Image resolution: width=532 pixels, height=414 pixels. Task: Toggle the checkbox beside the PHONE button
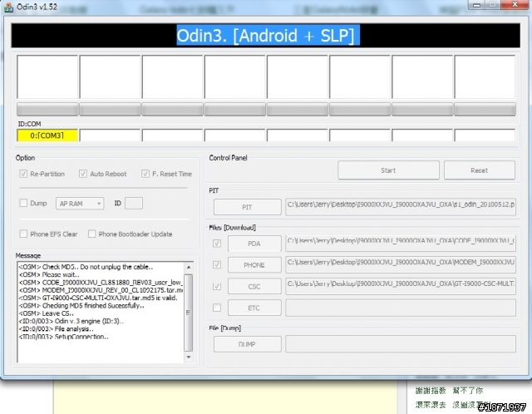(x=217, y=265)
